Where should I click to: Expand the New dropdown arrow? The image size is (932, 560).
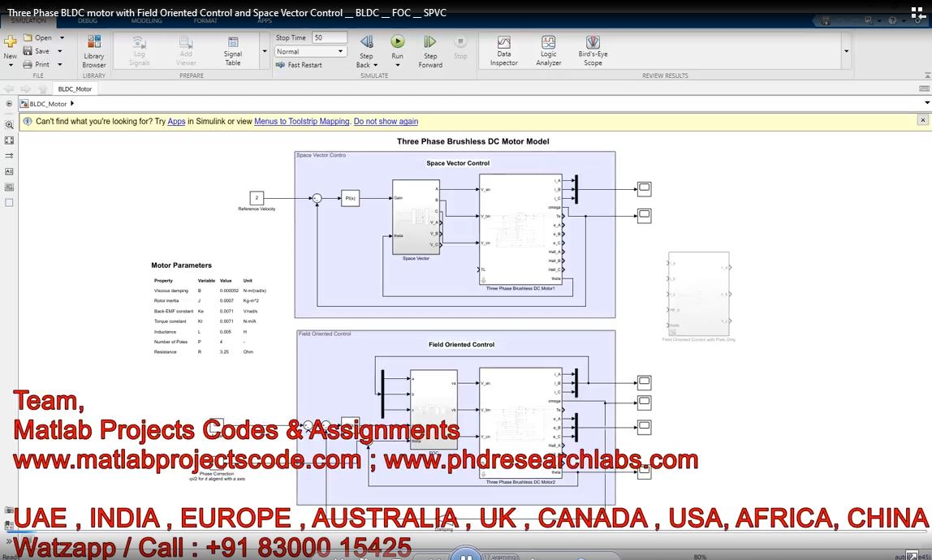pos(10,65)
